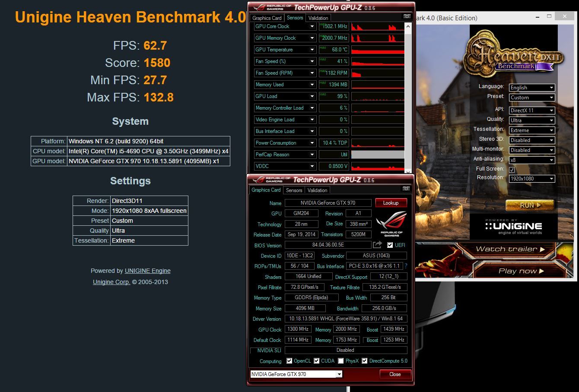Open GPU Memory Clock sensor dropdown arrow
Screen dimensions: 579x392
point(312,38)
